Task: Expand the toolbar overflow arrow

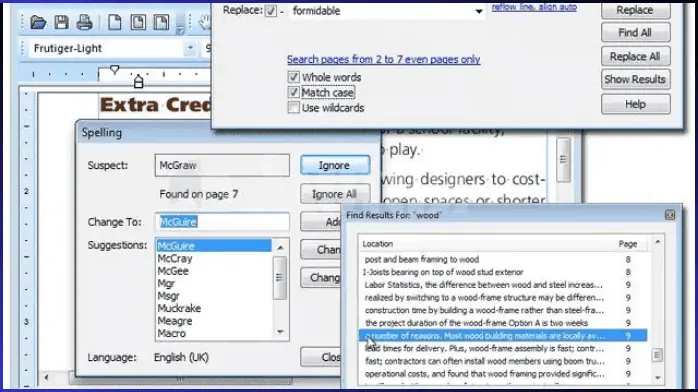Action: 179,30
